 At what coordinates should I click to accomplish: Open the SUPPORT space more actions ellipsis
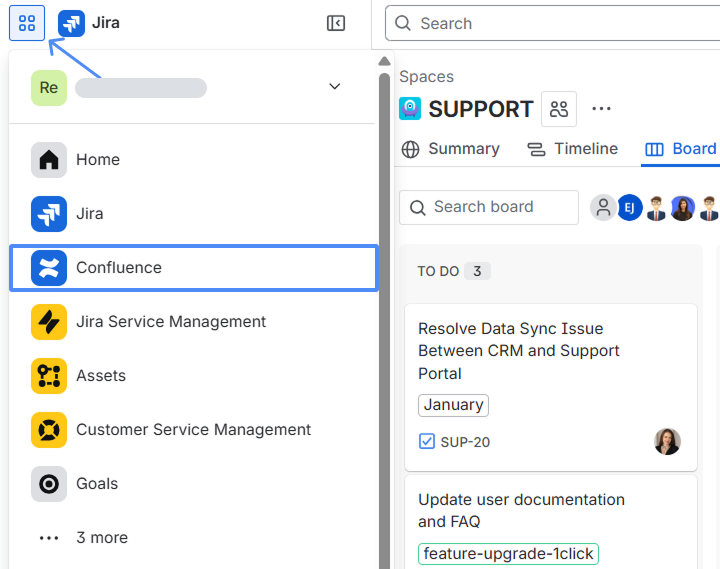[x=601, y=109]
